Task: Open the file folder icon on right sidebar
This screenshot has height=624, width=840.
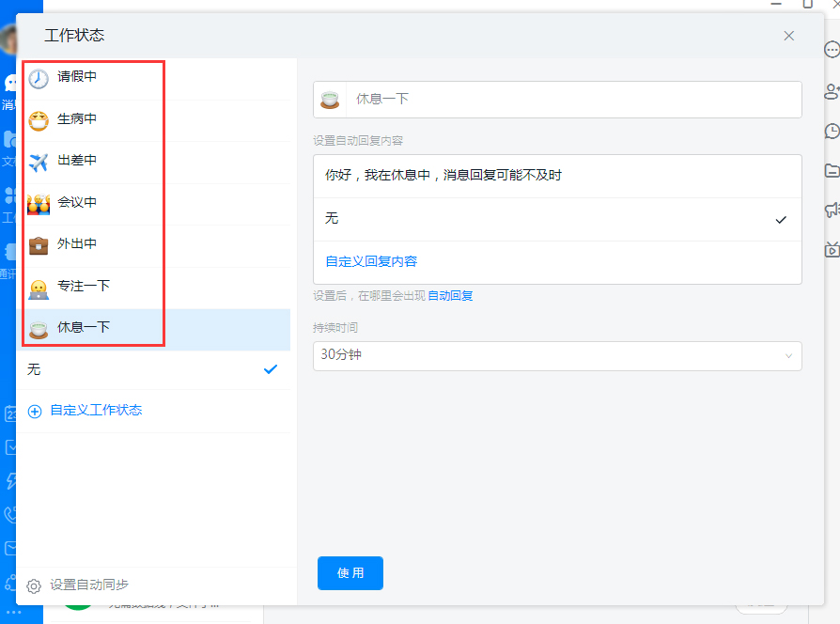Action: pyautogui.click(x=833, y=171)
